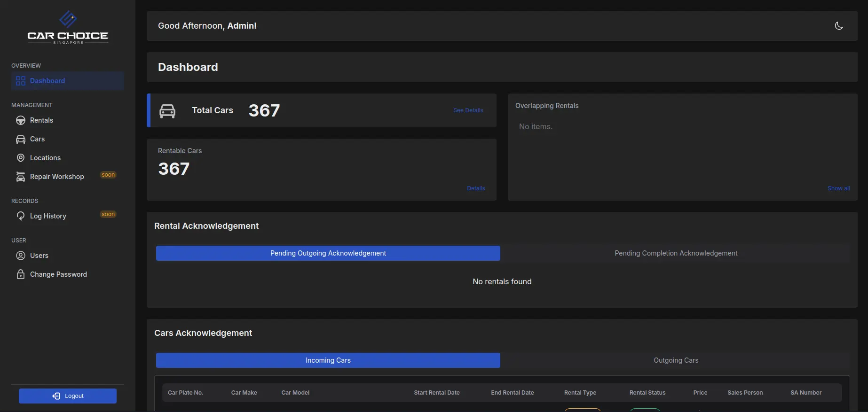Go to Cars management
The width and height of the screenshot is (868, 412).
coord(68,139)
